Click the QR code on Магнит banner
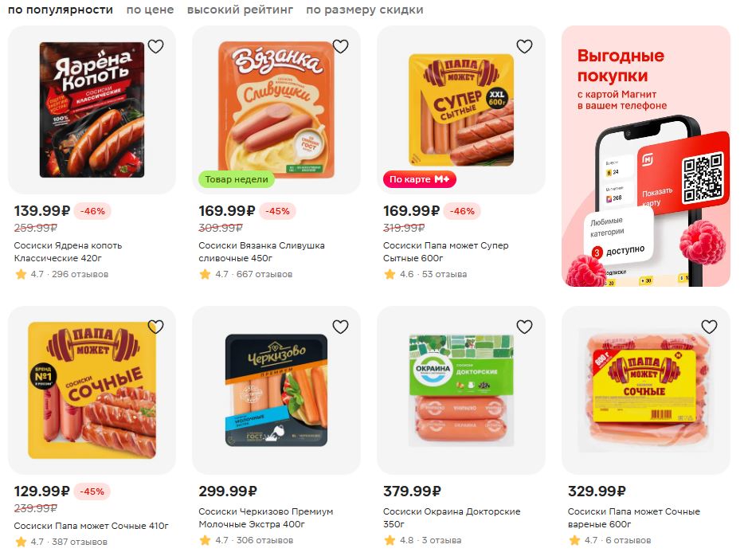Screen dimensions: 744x560 pyautogui.click(x=703, y=178)
